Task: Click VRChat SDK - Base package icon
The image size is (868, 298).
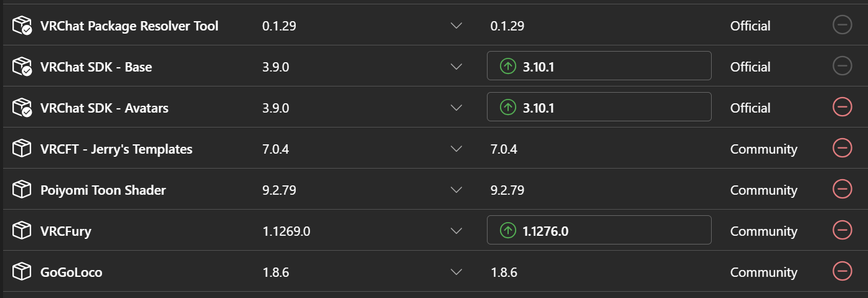Action: [x=22, y=67]
